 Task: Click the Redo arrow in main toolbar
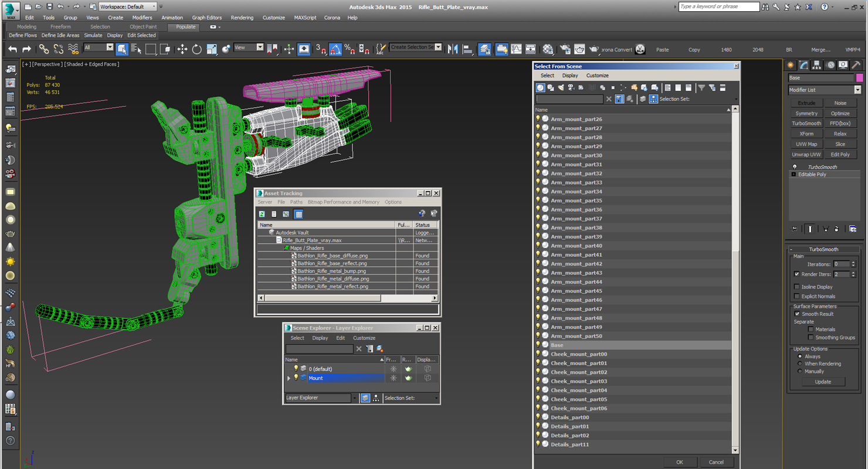point(27,49)
